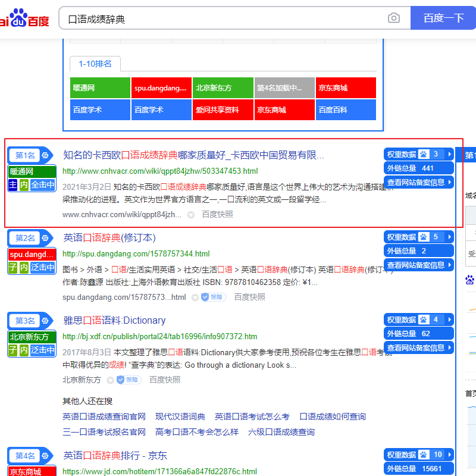Open 百度快照 for the 北京新东方 result

[165, 380]
